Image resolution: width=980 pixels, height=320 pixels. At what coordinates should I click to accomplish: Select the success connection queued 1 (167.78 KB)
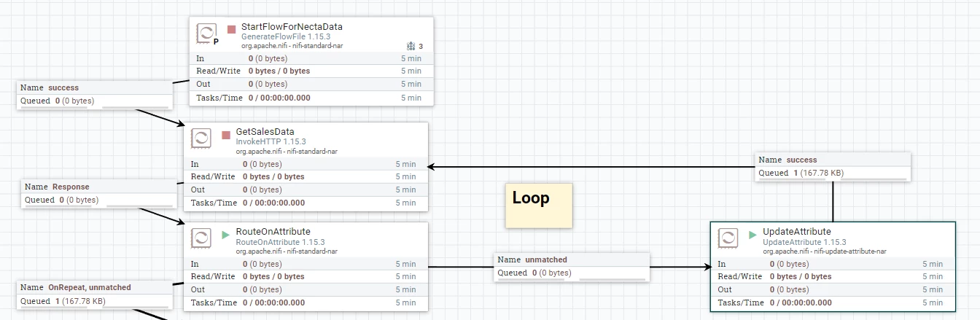pyautogui.click(x=833, y=166)
